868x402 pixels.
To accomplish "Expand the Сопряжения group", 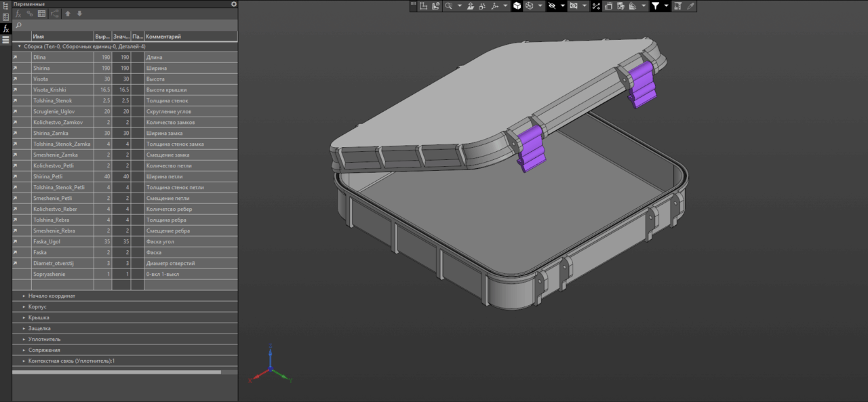I will (x=24, y=350).
